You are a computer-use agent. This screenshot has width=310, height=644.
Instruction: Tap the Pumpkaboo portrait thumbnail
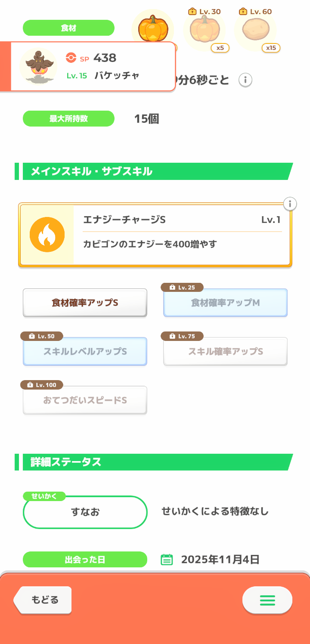coord(38,66)
